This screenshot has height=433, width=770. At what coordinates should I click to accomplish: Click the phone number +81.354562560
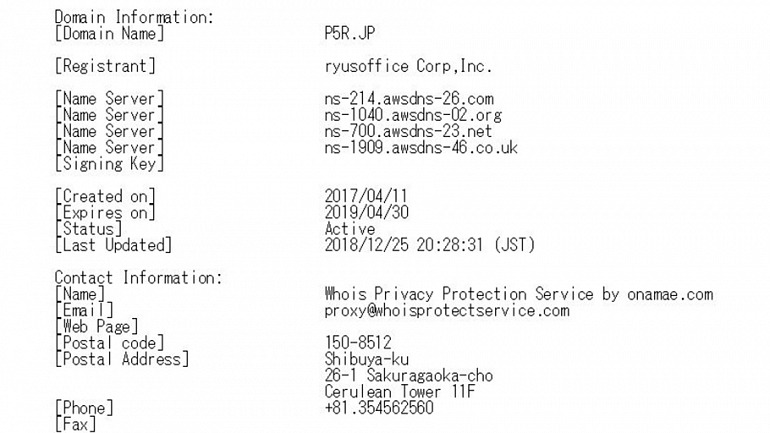(379, 408)
